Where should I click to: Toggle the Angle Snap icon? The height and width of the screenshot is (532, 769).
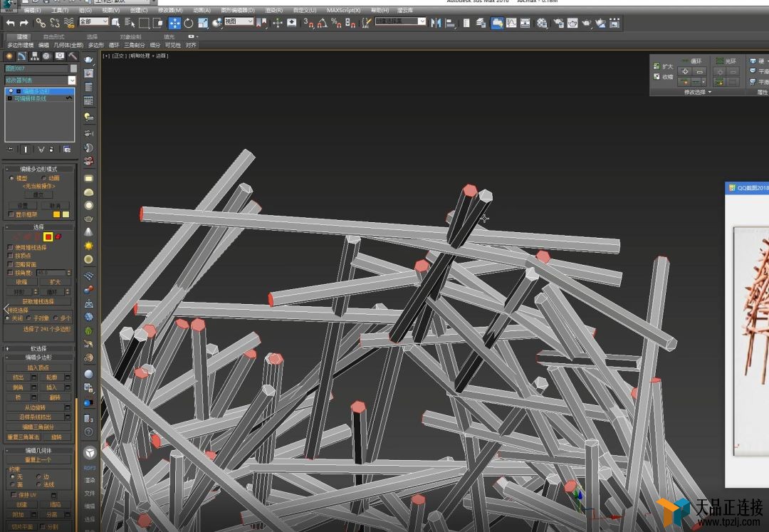(323, 23)
